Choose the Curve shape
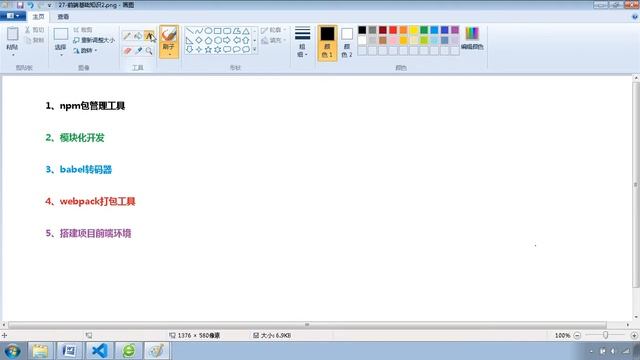The height and width of the screenshot is (360, 640). [199, 31]
